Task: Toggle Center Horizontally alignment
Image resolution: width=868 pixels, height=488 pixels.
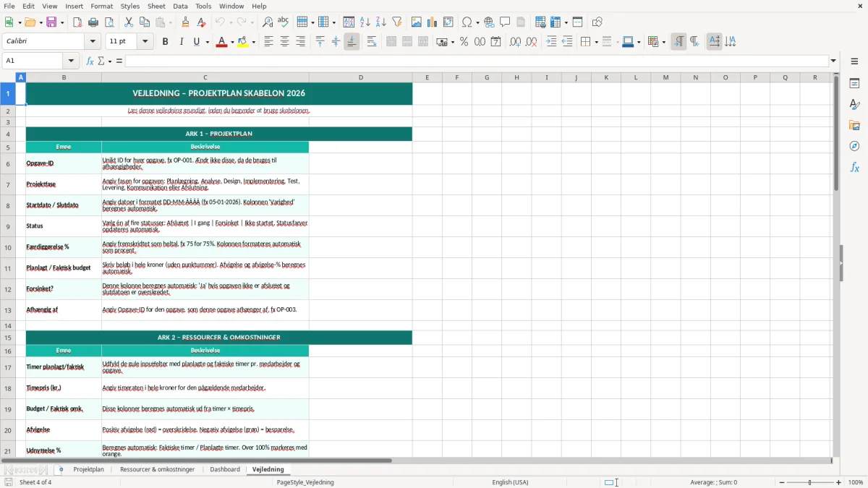Action: tap(285, 42)
